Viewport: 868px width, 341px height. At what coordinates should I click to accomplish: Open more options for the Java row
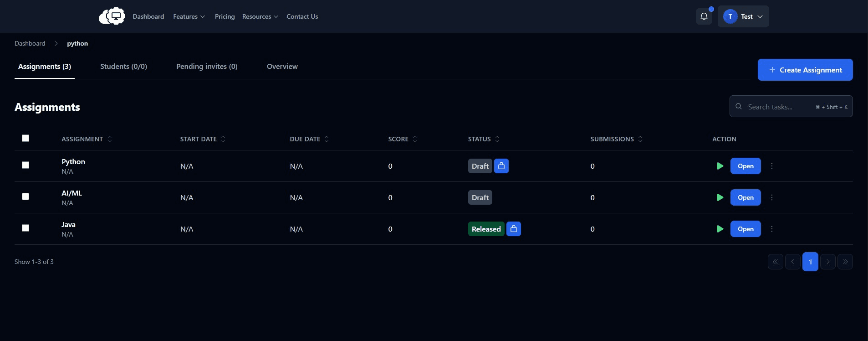coord(772,229)
